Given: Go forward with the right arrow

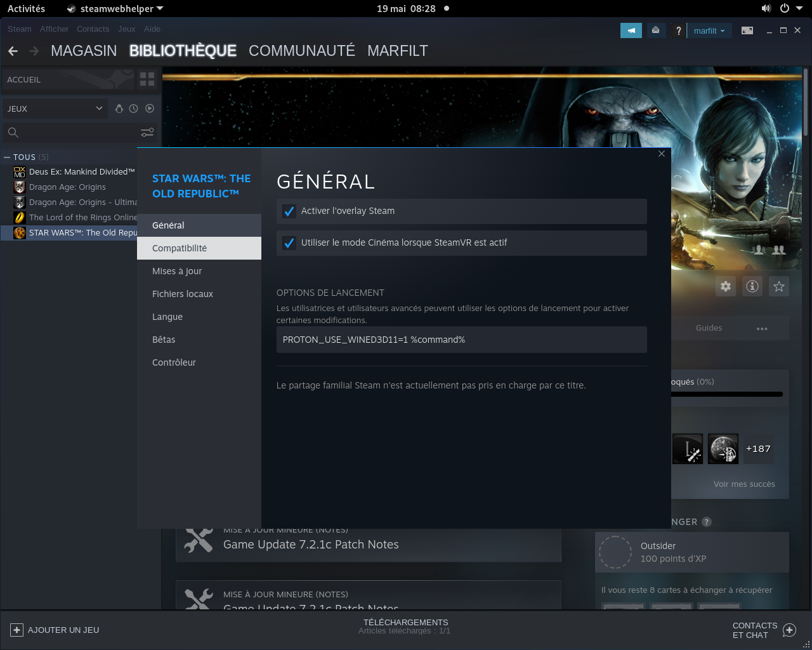Looking at the screenshot, I should [34, 51].
